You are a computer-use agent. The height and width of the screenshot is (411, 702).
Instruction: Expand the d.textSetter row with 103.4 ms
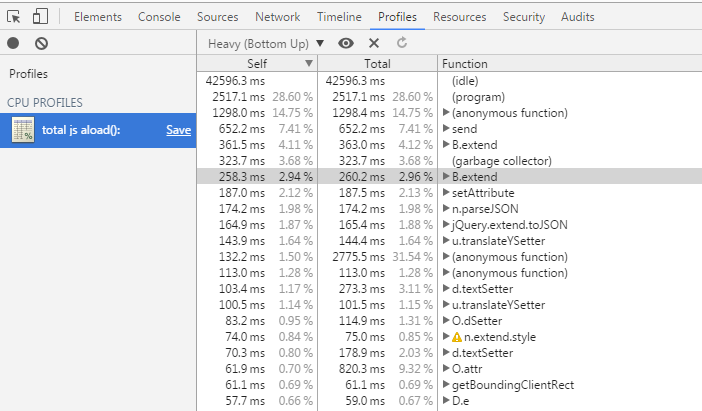pyautogui.click(x=446, y=288)
